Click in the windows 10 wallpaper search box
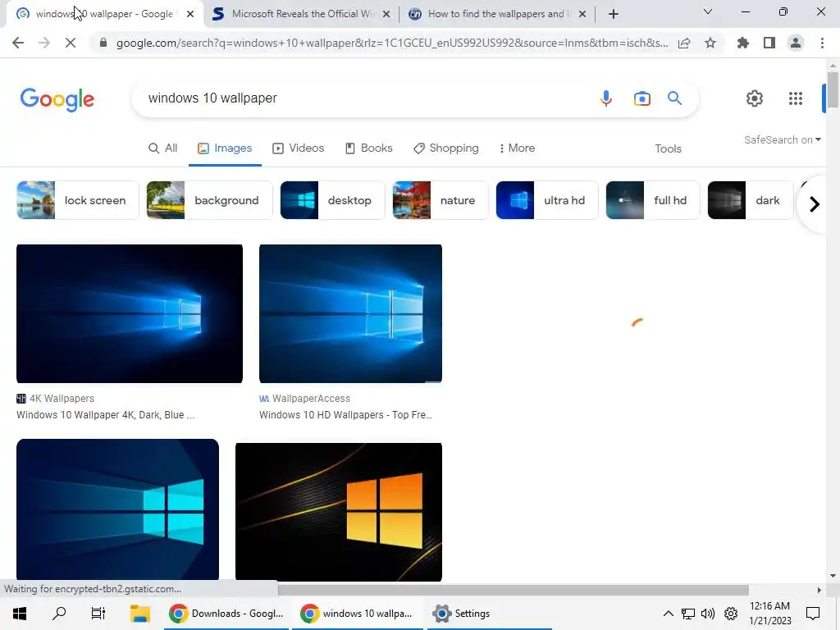The width and height of the screenshot is (840, 630). [364, 98]
